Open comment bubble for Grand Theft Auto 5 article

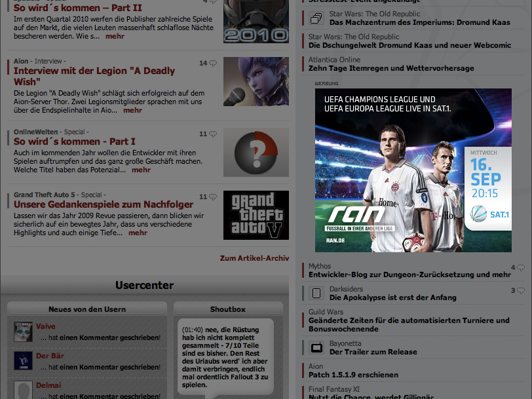point(208,197)
